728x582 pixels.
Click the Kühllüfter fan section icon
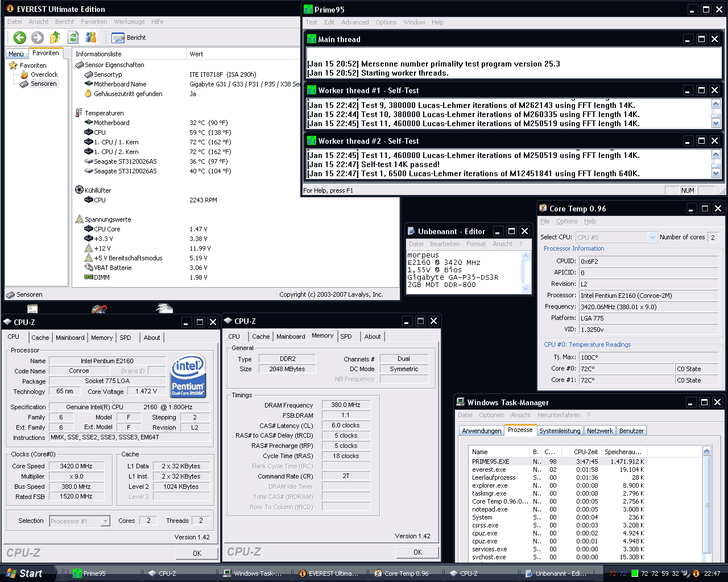click(x=80, y=190)
